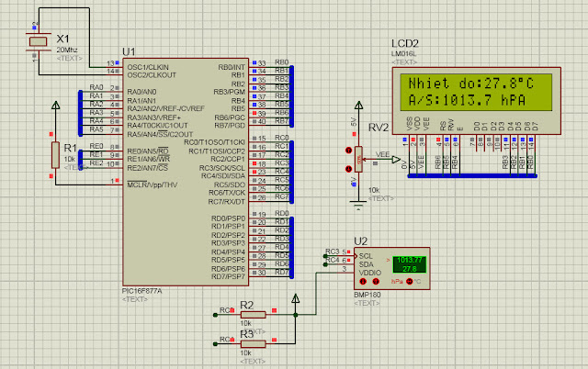Screen dimensions: 588x369
Task: Click the VEE output terminal arrow
Action: (x=396, y=160)
